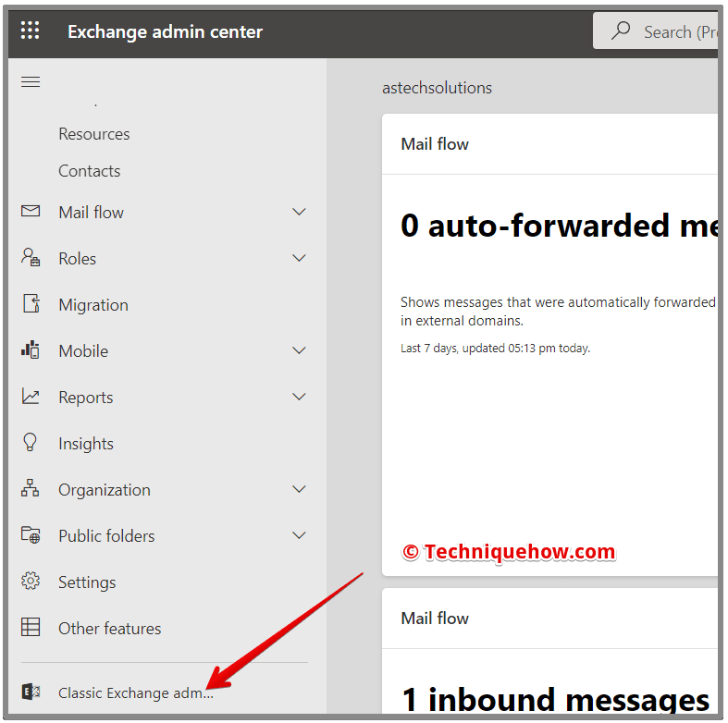The width and height of the screenshot is (728, 723).
Task: Click the Classic Exchange logo icon
Action: pos(31,692)
